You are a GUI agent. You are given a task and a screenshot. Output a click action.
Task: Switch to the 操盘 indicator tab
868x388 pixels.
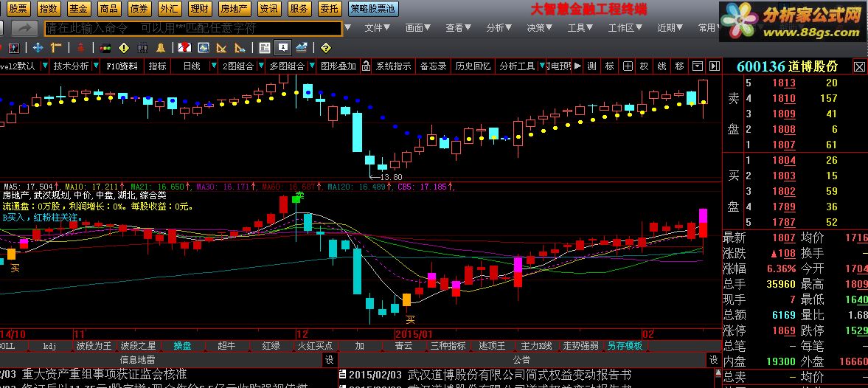tap(183, 346)
